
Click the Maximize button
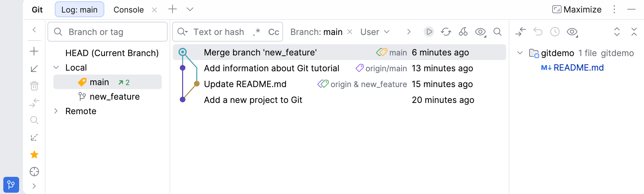click(577, 10)
